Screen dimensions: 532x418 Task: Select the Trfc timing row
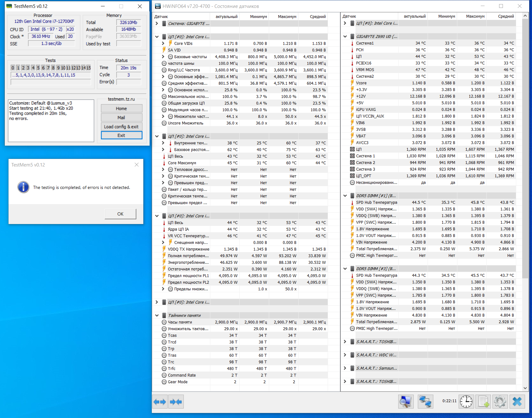(x=240, y=369)
